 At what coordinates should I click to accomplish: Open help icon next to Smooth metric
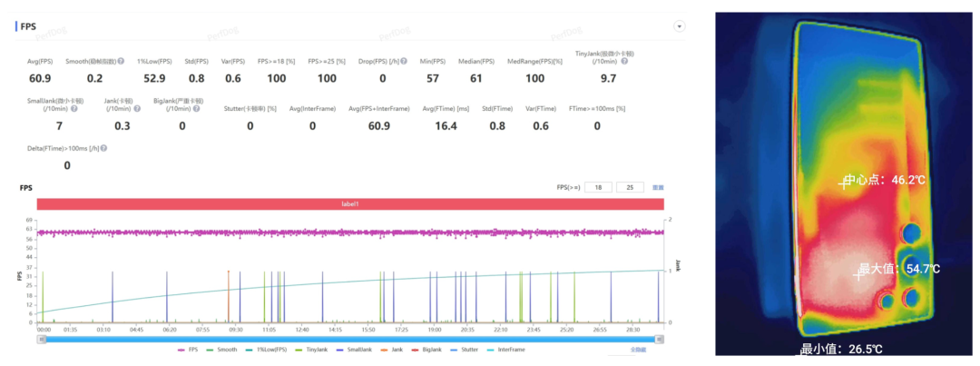(x=122, y=62)
